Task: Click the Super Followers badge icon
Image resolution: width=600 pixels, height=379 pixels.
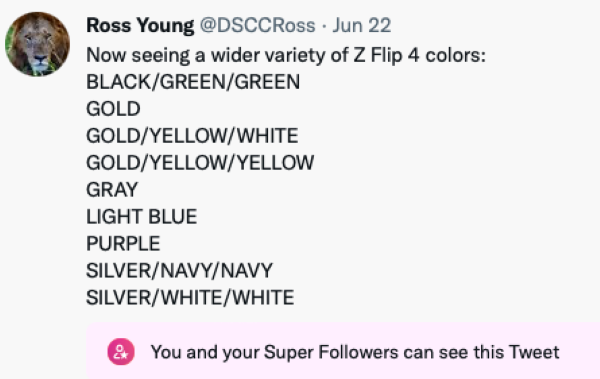Action: coord(121,352)
